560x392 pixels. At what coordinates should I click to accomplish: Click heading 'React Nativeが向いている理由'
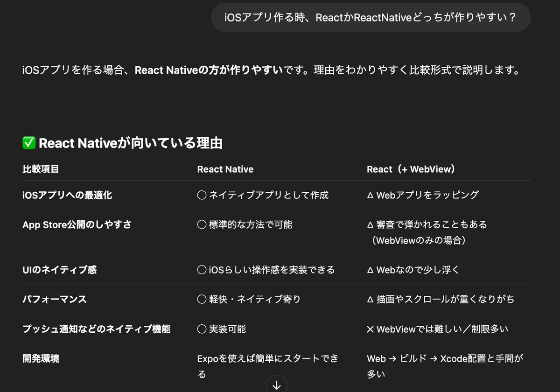click(x=130, y=143)
